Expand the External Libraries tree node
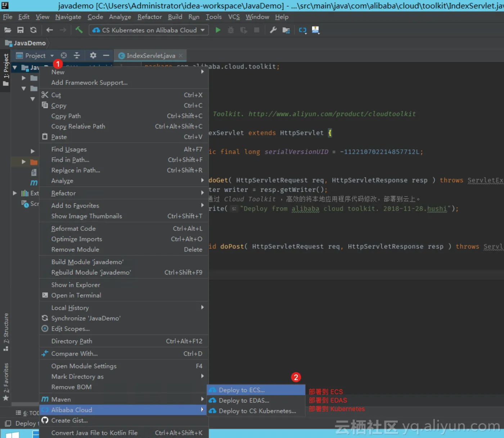 click(x=15, y=193)
